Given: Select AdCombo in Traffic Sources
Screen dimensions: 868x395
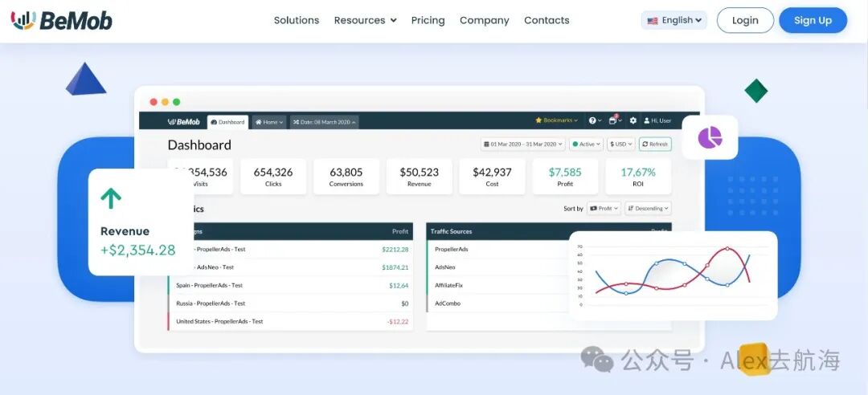Looking at the screenshot, I should (x=448, y=303).
